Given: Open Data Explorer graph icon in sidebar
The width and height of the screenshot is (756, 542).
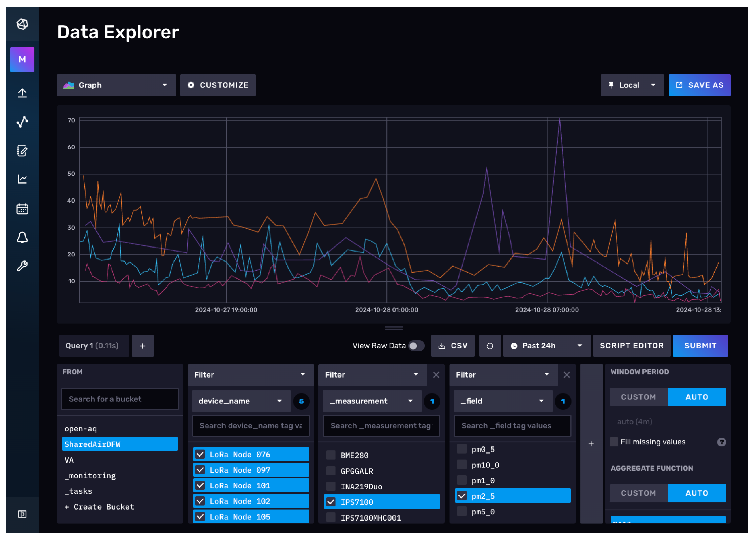Looking at the screenshot, I should click(22, 122).
